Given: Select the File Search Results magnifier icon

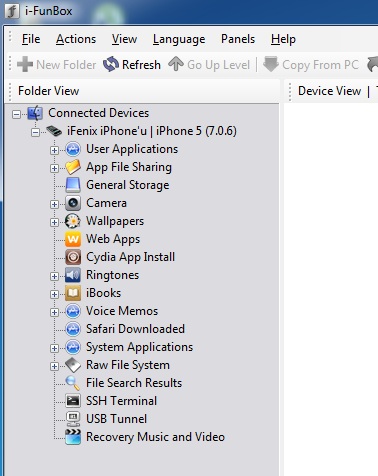Looking at the screenshot, I should point(73,383).
